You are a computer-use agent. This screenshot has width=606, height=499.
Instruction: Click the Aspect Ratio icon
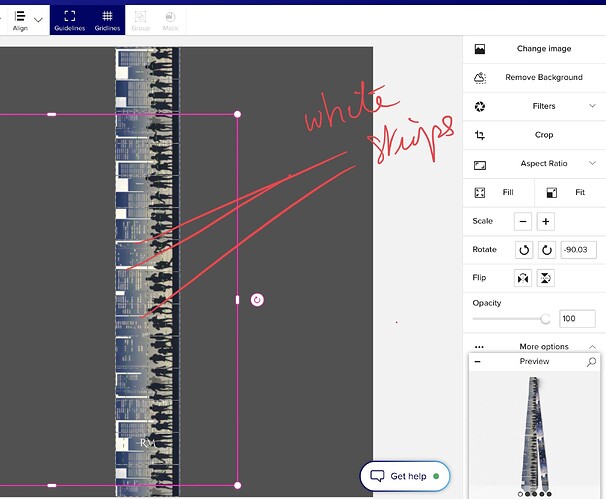pyautogui.click(x=480, y=165)
